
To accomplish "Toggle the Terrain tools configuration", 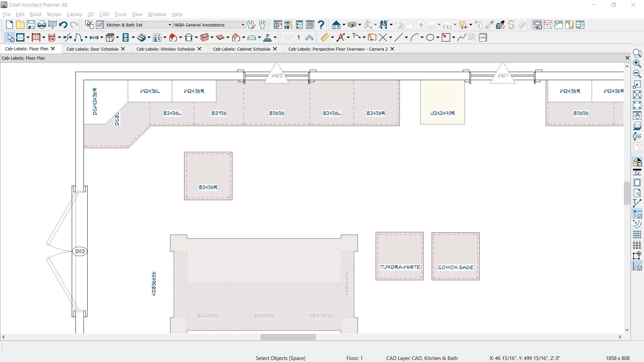I will pos(558,25).
